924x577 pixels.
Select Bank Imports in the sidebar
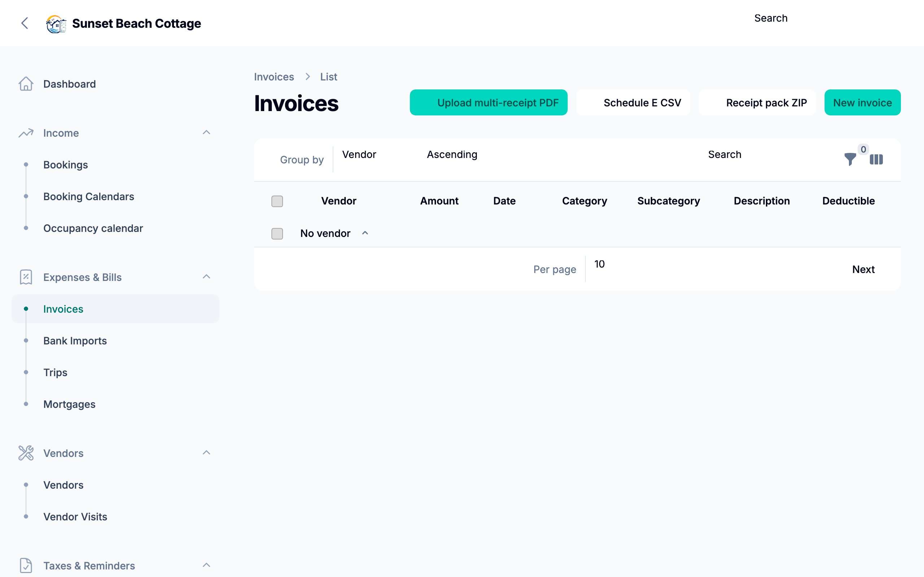point(75,340)
